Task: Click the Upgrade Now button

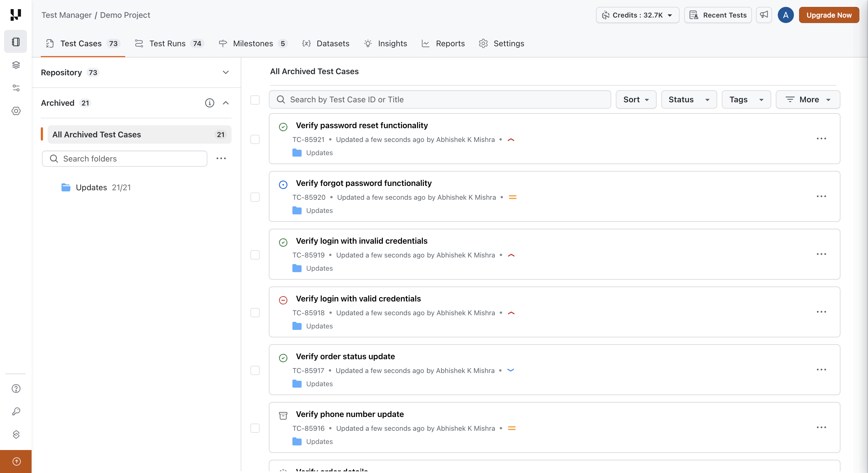Action: point(829,15)
